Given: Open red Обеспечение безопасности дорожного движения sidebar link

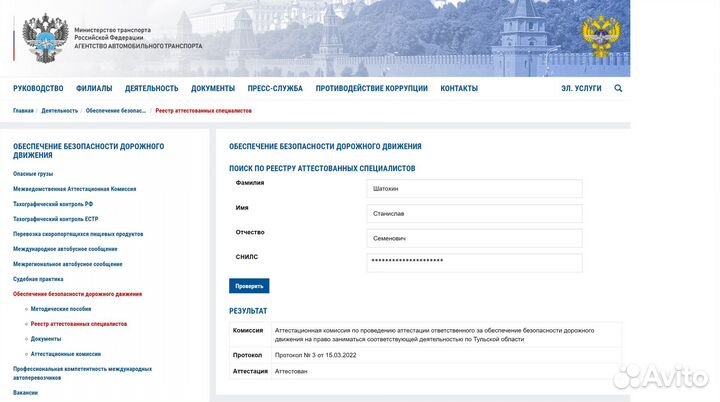Looking at the screenshot, I should (x=77, y=294).
